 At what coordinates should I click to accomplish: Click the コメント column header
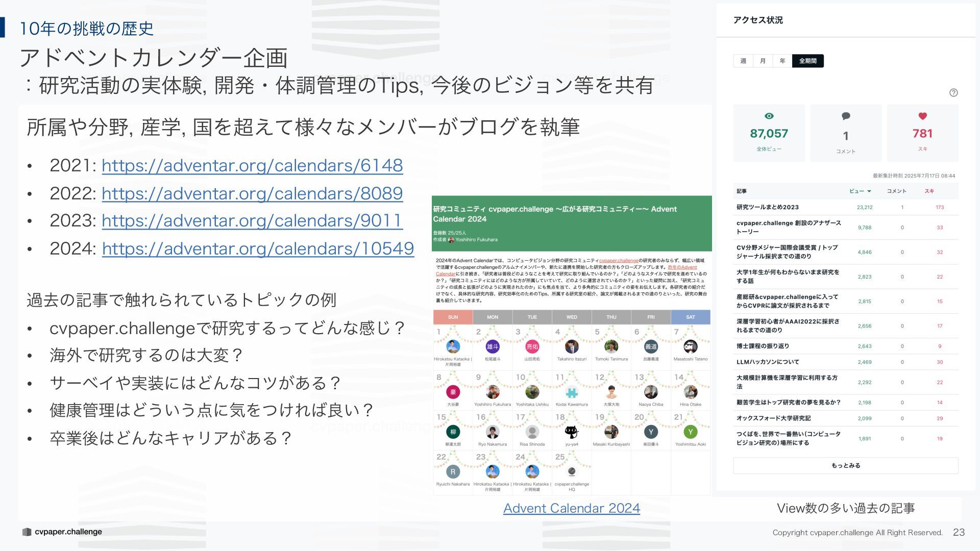click(x=896, y=191)
